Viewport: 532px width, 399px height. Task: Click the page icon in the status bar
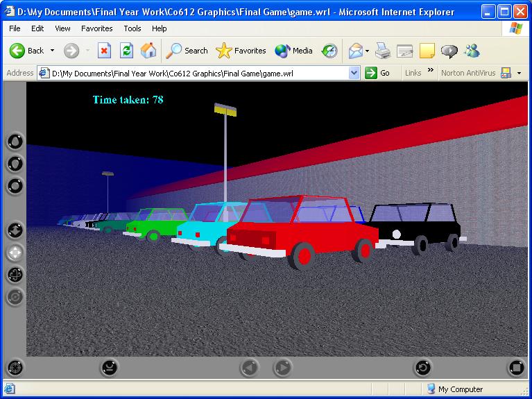(x=9, y=389)
